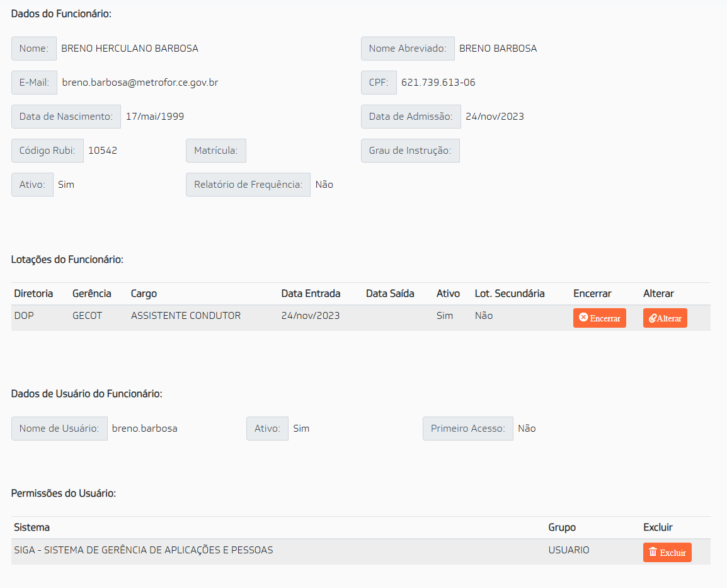Click username value breno.barbosa
This screenshot has height=588, width=727.
click(x=145, y=429)
